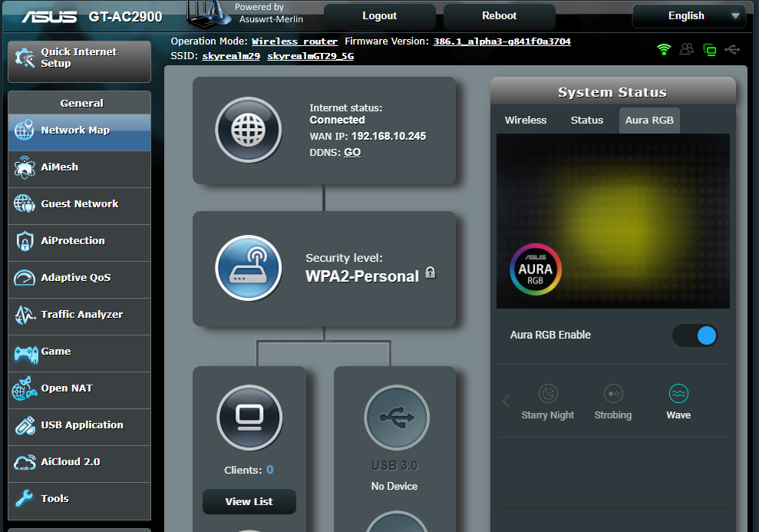Click the Clients computer icon
The height and width of the screenshot is (532, 759).
coord(249,418)
